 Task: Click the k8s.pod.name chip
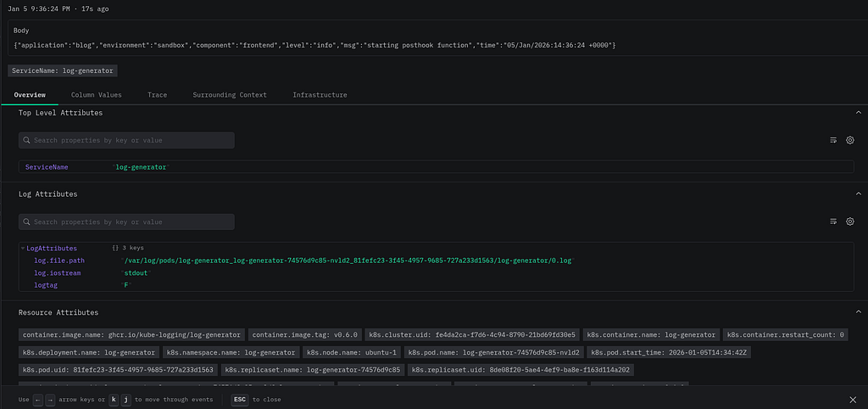click(494, 352)
